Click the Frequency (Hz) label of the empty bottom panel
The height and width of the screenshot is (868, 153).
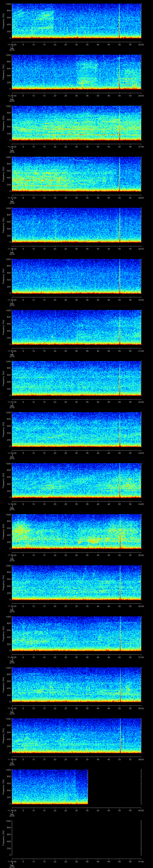point(3,837)
